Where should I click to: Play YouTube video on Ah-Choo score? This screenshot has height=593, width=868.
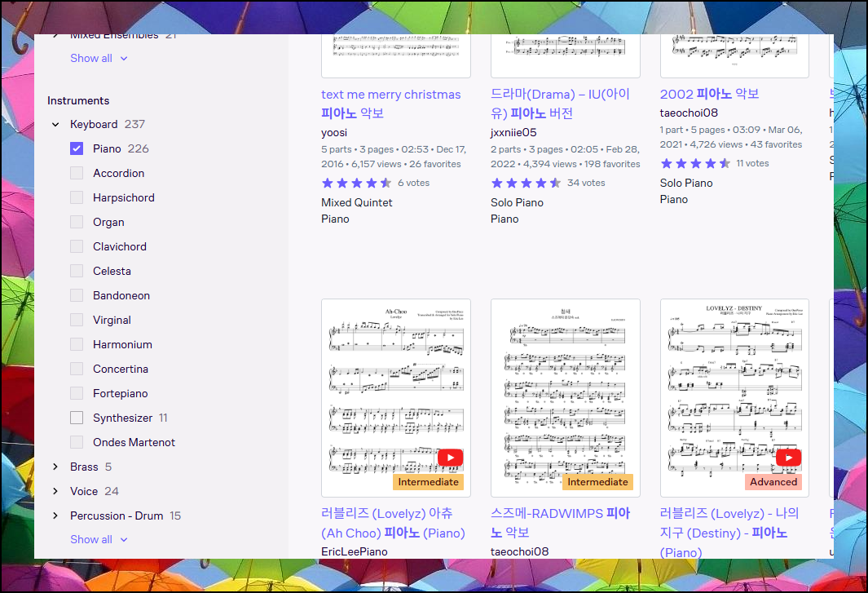[x=450, y=458]
